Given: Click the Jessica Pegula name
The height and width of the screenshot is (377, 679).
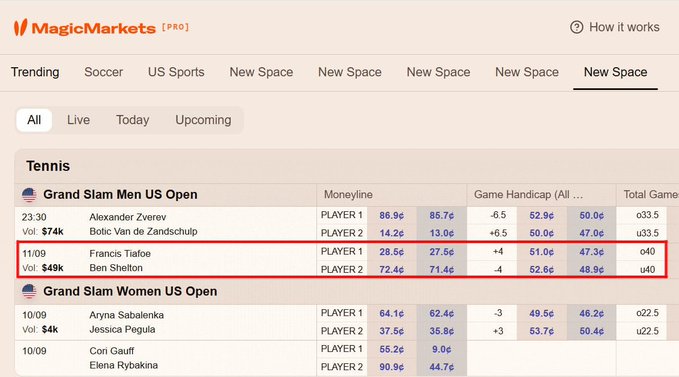Looking at the screenshot, I should coord(122,329).
